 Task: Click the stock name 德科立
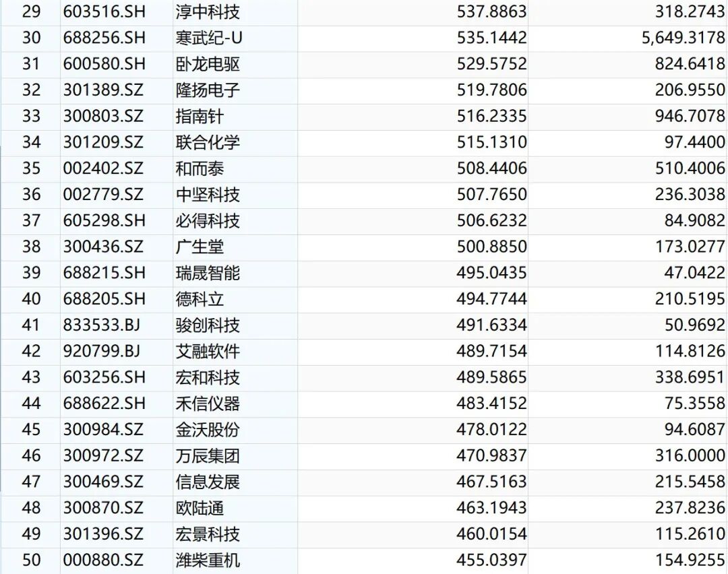click(x=200, y=299)
